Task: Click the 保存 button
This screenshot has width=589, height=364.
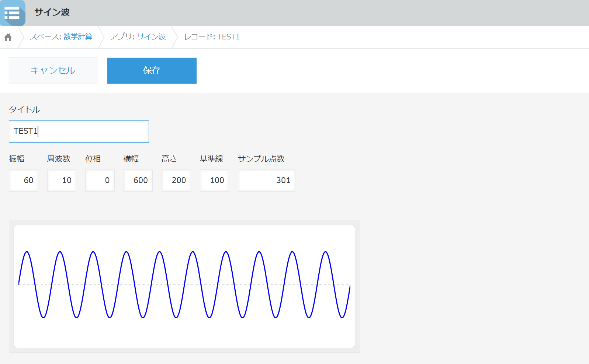Action: coord(152,71)
